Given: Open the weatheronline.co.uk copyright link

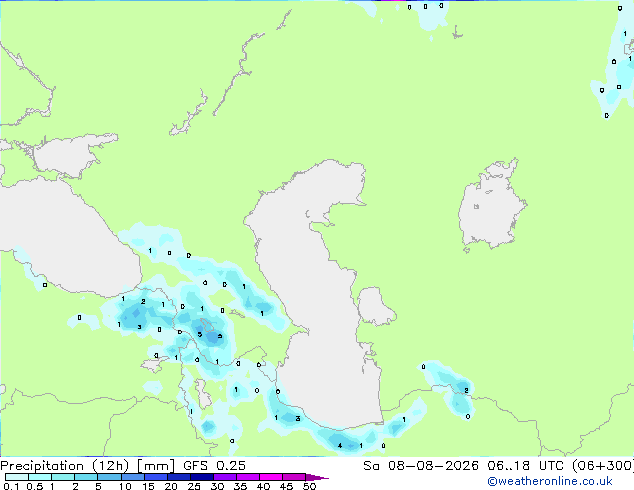Looking at the screenshot, I should pos(550,481).
